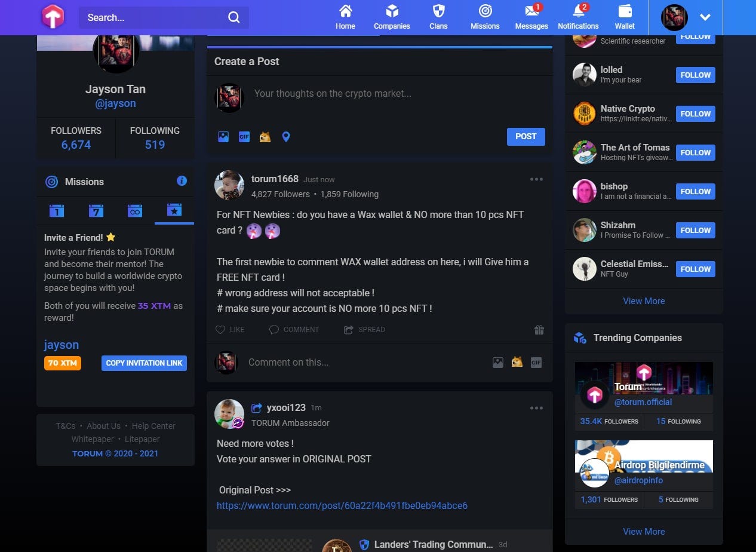Click the Followers count 6,674
This screenshot has height=552, width=756.
pyautogui.click(x=76, y=145)
